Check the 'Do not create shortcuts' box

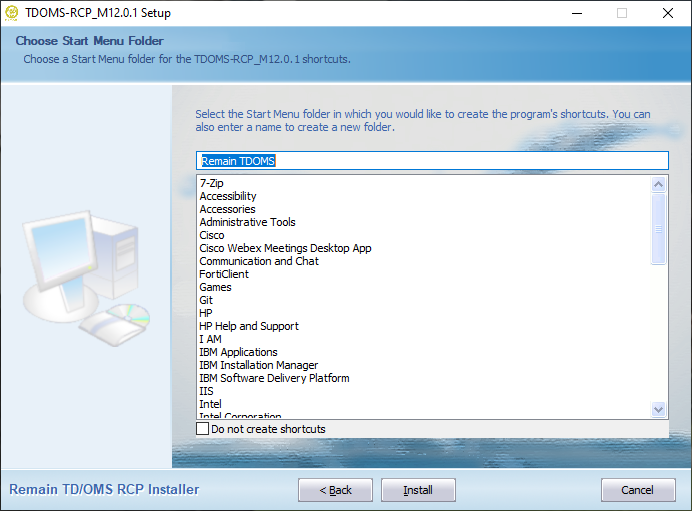(204, 429)
